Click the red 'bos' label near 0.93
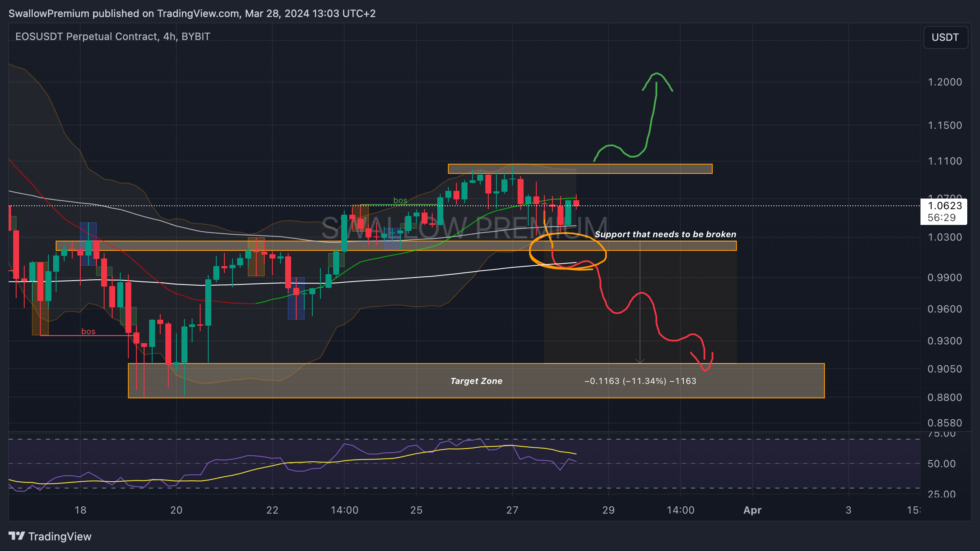 coord(88,331)
